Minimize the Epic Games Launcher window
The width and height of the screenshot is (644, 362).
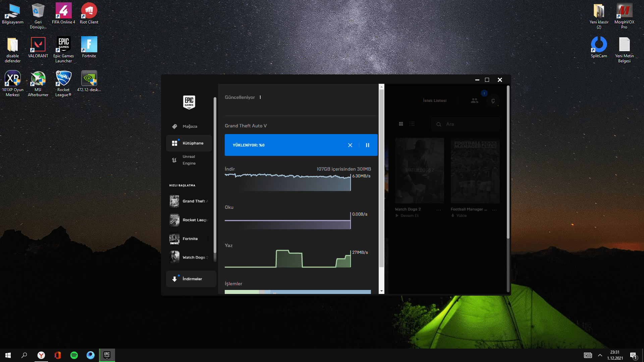[x=477, y=80]
